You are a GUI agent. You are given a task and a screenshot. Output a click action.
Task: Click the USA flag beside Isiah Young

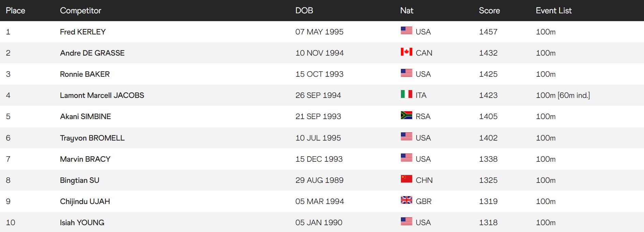point(406,221)
